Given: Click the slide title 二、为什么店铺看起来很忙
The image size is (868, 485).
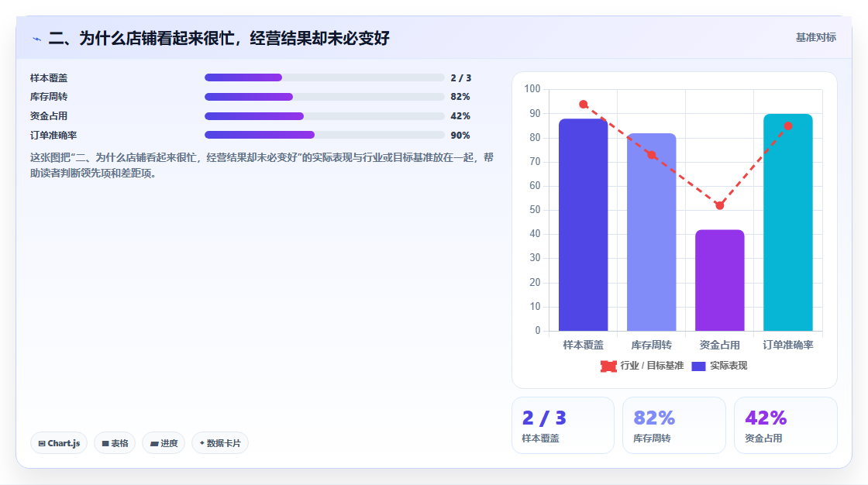Looking at the screenshot, I should [219, 38].
